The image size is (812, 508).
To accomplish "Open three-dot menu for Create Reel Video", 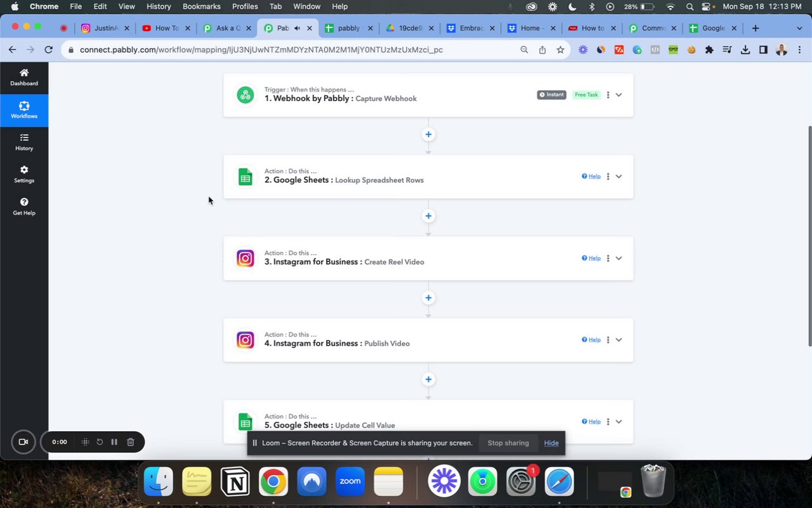I will click(608, 258).
